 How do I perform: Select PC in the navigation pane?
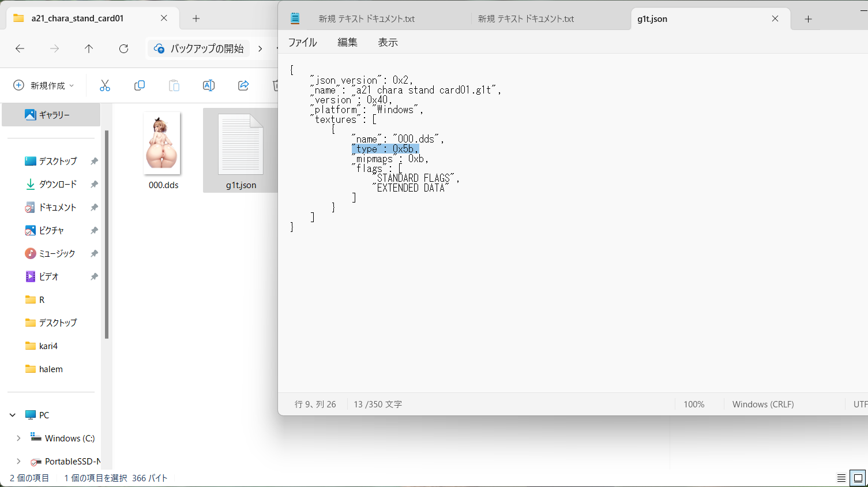(37, 415)
